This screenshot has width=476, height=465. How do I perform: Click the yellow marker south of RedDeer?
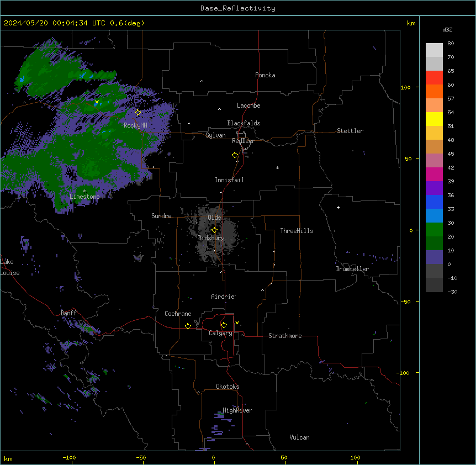[x=235, y=155]
